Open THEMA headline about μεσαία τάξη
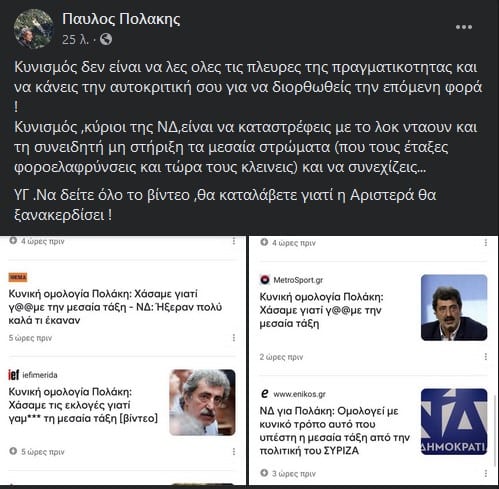Viewport: 499px width, 489px height. point(115,307)
